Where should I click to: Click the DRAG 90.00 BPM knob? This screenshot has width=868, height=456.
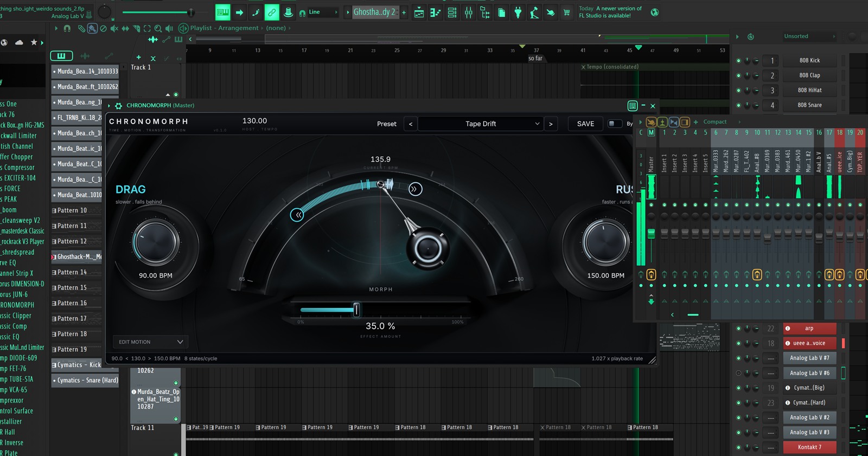click(156, 242)
